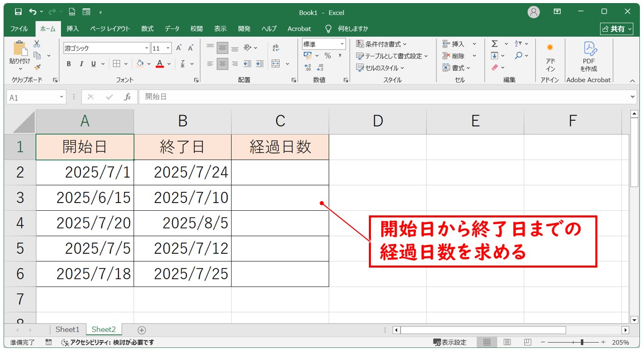Switch to Page Layout view in status bar
This screenshot has height=351, width=644.
(x=507, y=342)
